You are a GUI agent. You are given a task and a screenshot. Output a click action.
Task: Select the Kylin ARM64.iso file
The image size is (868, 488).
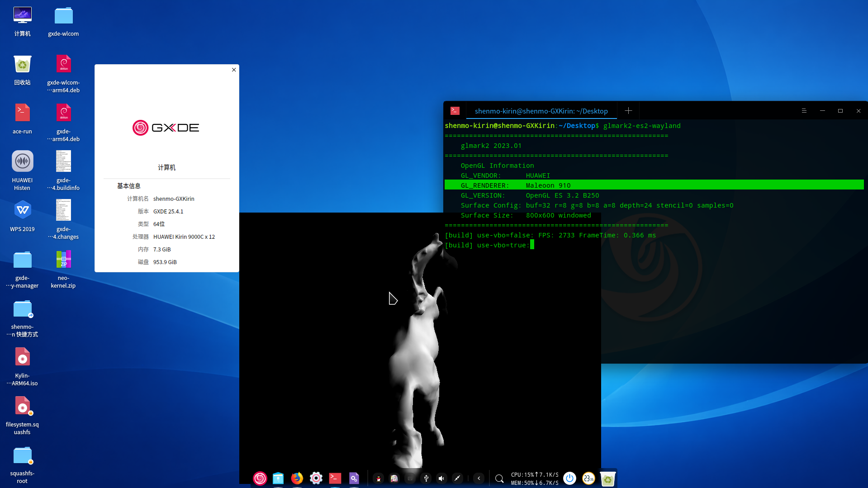[x=22, y=367]
